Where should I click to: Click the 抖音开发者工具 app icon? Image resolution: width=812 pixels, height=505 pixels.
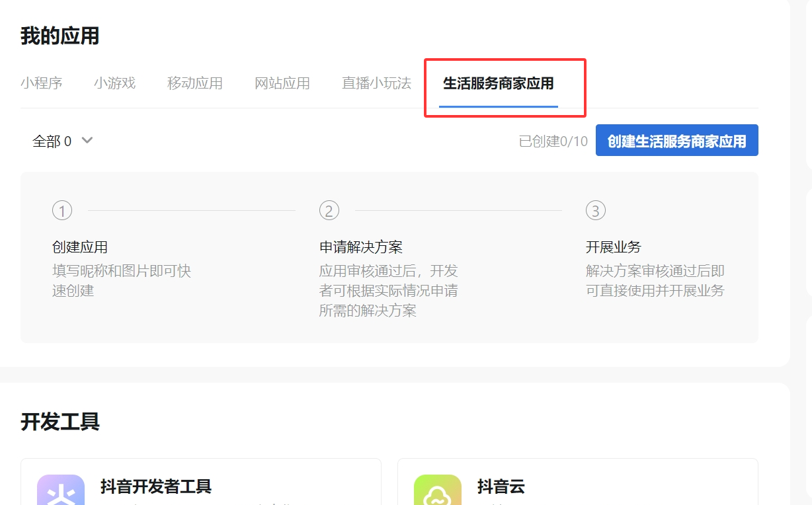[x=61, y=490]
